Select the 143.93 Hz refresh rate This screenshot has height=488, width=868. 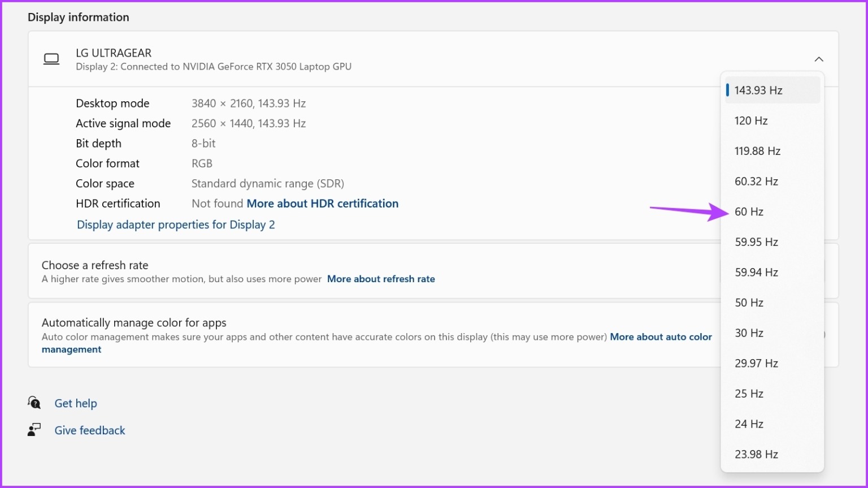(x=758, y=90)
